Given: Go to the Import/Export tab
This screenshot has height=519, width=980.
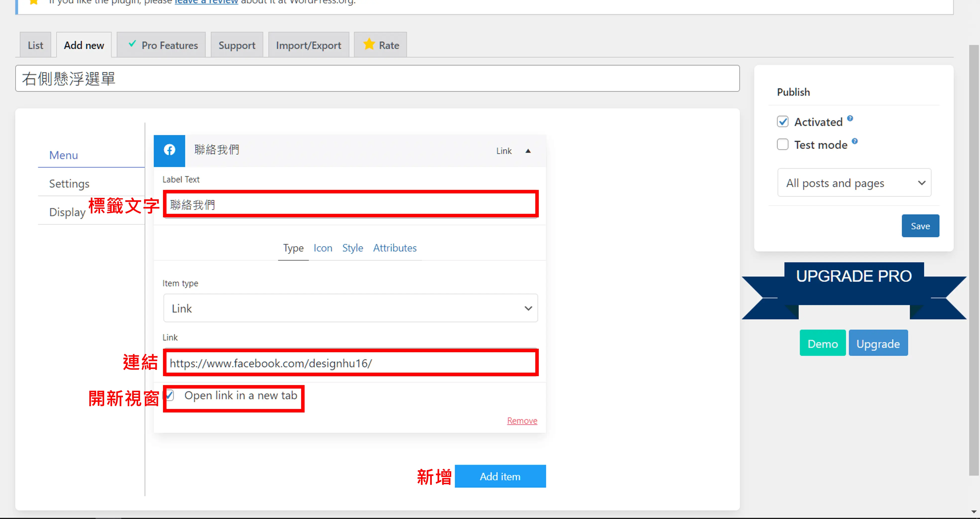Looking at the screenshot, I should pyautogui.click(x=309, y=45).
